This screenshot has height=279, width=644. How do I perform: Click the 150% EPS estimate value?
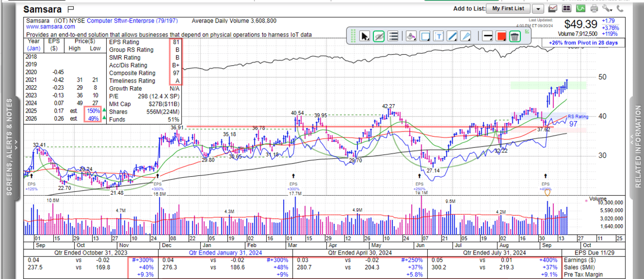coord(93,110)
